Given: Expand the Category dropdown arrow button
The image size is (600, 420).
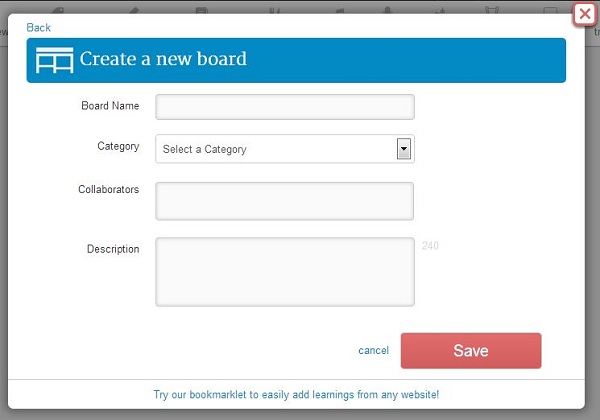Looking at the screenshot, I should [x=404, y=149].
